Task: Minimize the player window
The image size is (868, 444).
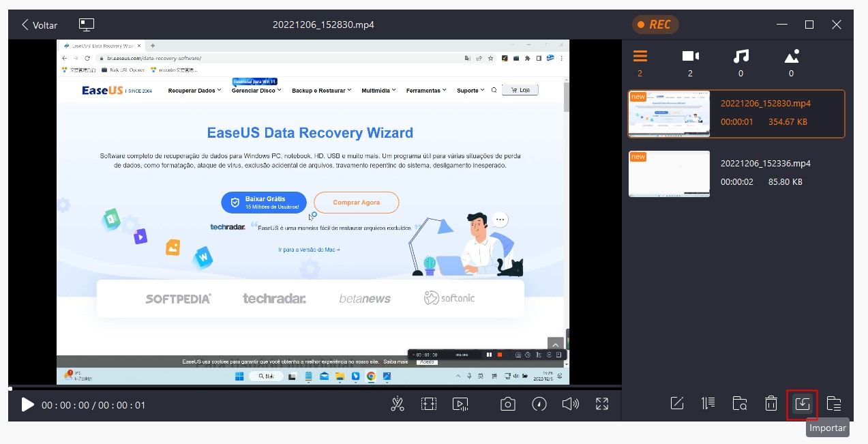Action: [x=782, y=25]
